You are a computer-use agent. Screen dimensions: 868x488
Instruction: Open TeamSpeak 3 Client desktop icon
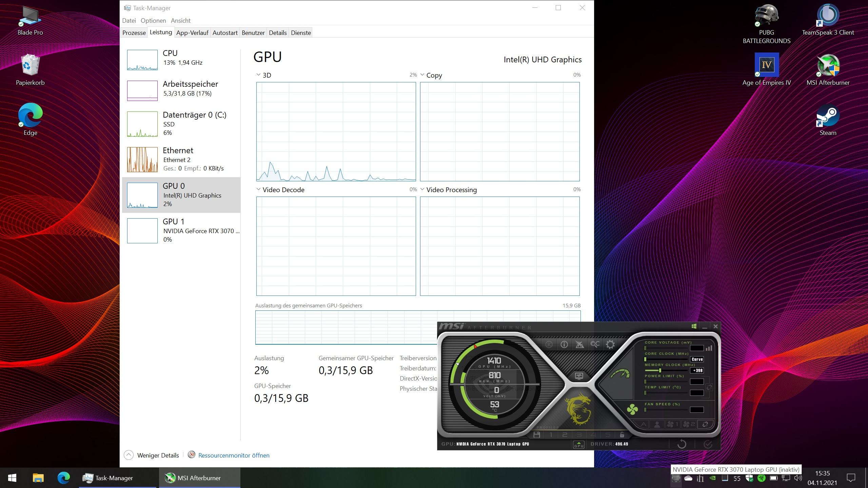point(828,20)
